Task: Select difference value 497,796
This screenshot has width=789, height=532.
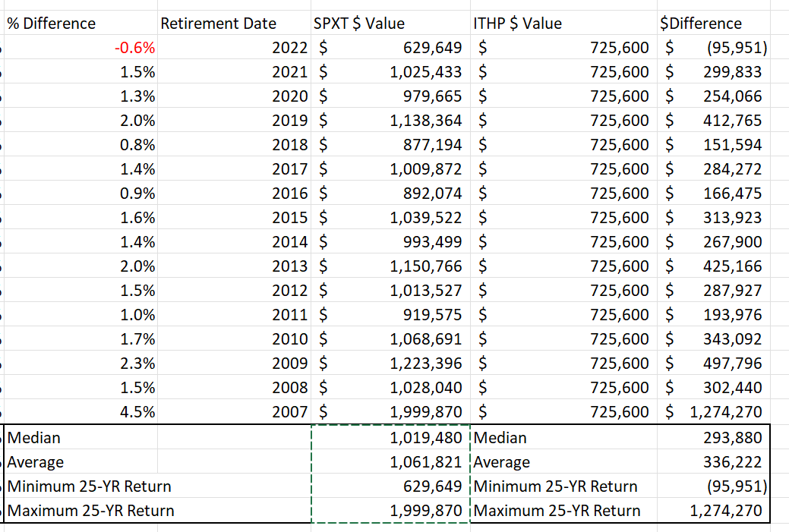Action: click(x=714, y=363)
